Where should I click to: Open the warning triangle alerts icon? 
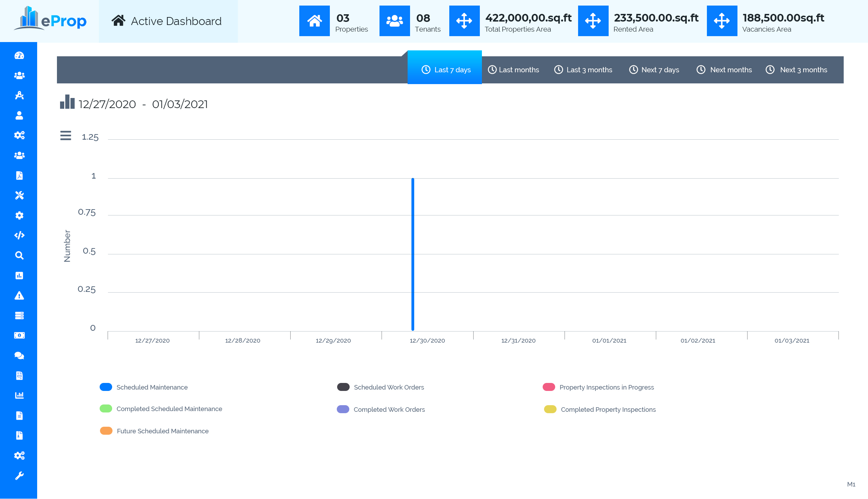(x=19, y=296)
